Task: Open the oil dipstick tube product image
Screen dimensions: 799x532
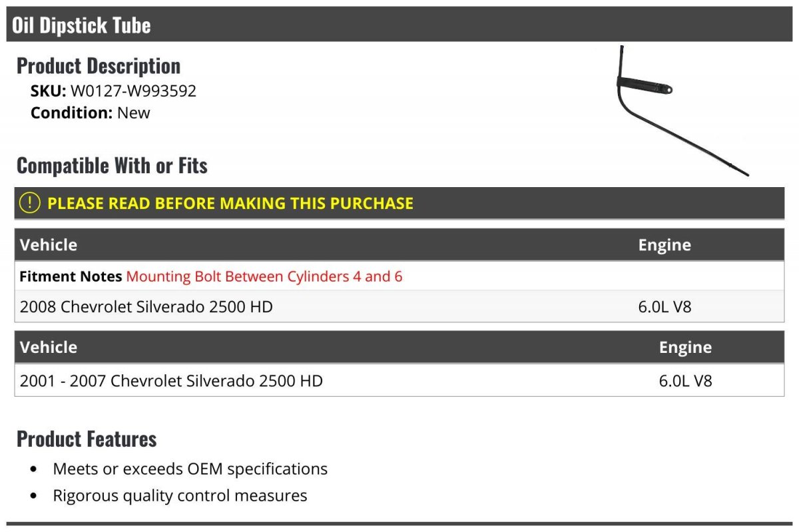Action: point(682,111)
